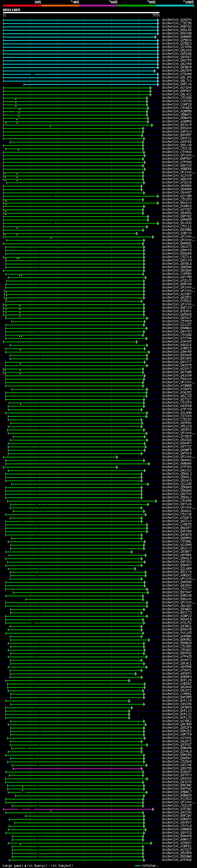This screenshot has width=197, height=868.
Task: Open hit UniRef100_A5BTQ3
Action: tap(177, 26)
